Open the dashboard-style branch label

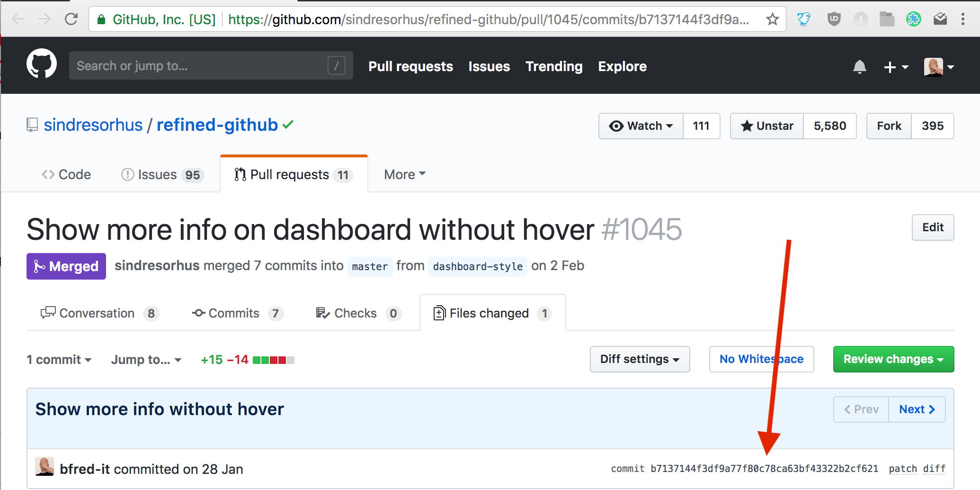pos(478,266)
